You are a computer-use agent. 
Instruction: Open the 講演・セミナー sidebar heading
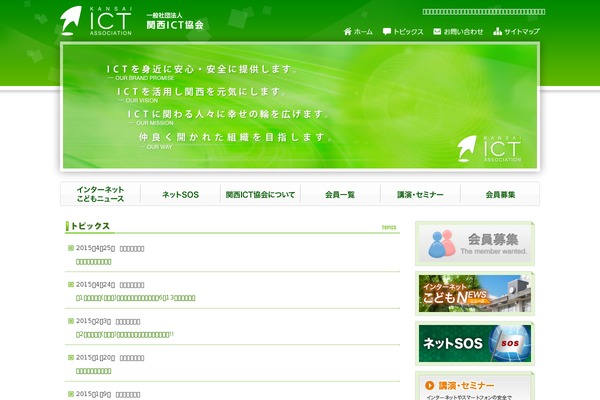[x=466, y=385]
